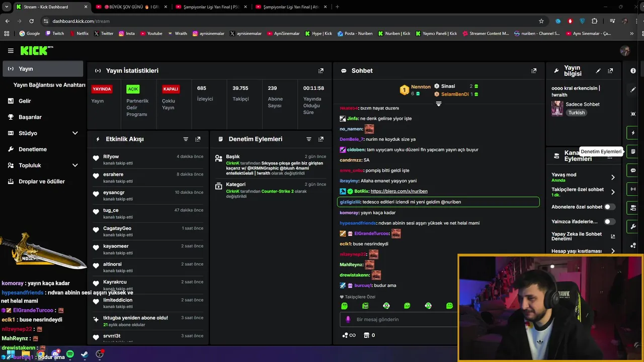Image resolution: width=644 pixels, height=362 pixels.
Task: Open Steam from the taskbar
Action: click(85, 354)
